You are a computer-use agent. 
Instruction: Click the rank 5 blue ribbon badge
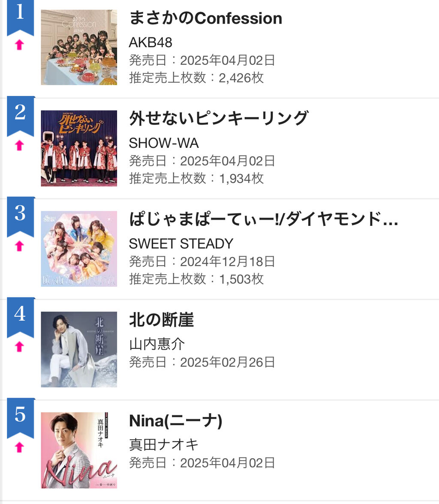tap(21, 418)
